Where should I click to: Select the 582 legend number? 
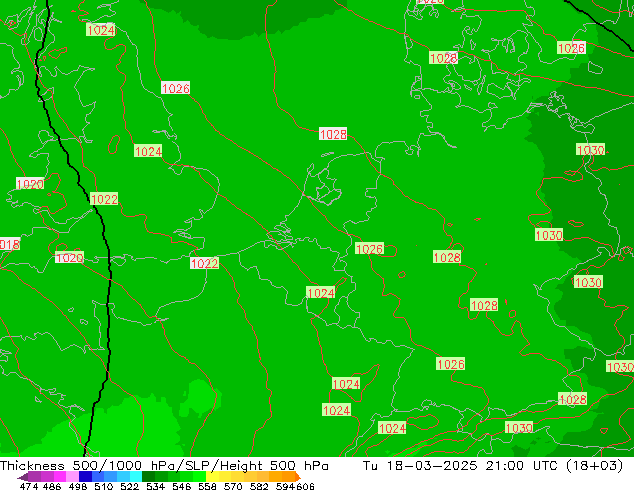click(x=258, y=486)
